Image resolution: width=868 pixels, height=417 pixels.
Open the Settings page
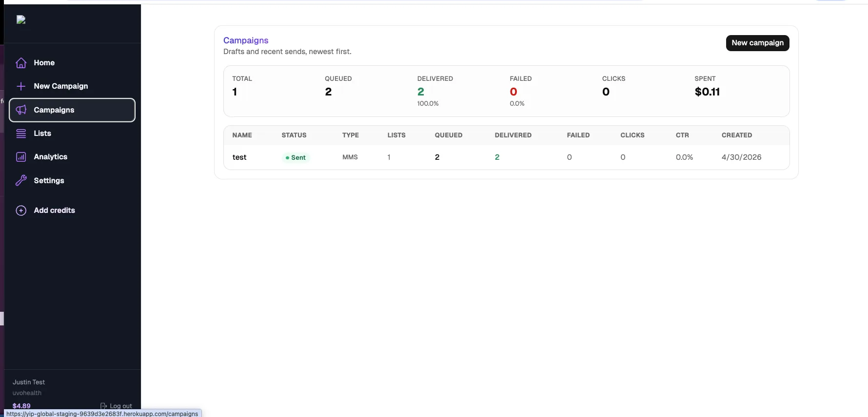click(72, 181)
